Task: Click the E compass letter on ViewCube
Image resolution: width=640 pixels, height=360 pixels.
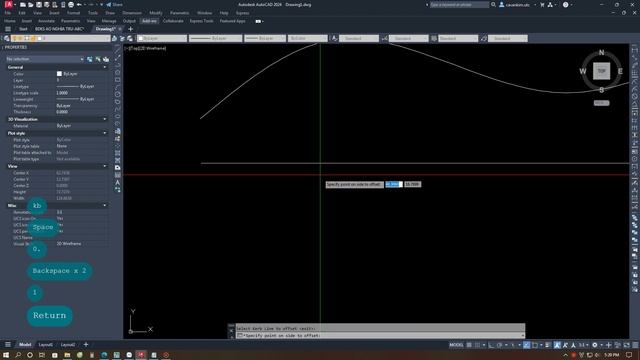Action: tap(620, 71)
